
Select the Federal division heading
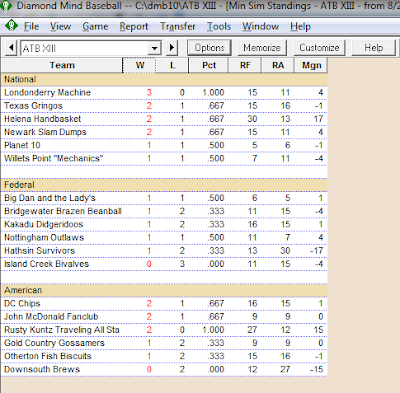tap(164, 185)
